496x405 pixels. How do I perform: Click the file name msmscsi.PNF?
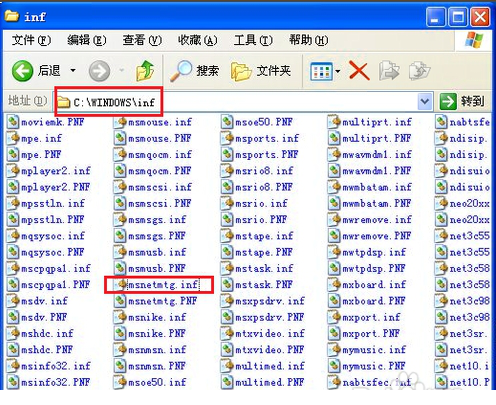160,203
